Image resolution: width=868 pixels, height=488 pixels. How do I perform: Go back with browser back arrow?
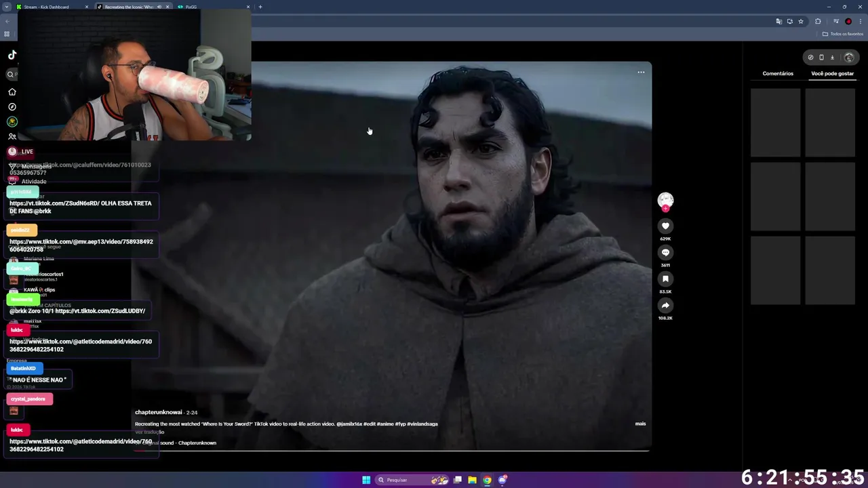[x=7, y=21]
